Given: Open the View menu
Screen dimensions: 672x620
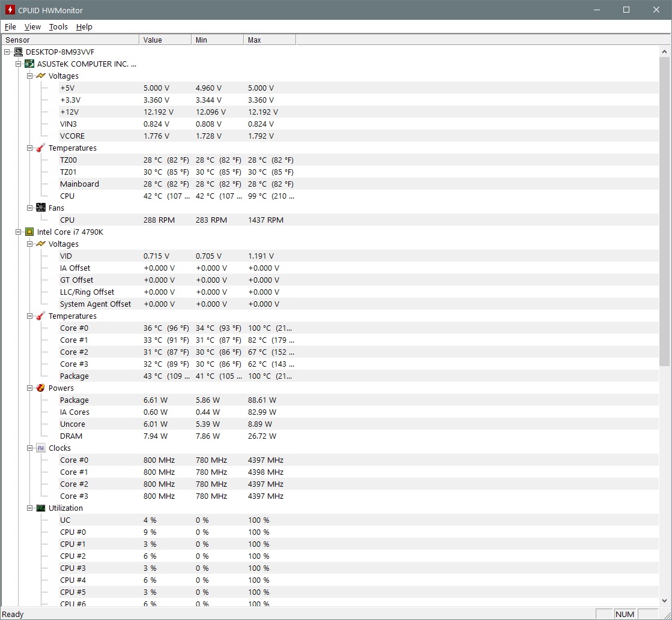Looking at the screenshot, I should point(32,26).
